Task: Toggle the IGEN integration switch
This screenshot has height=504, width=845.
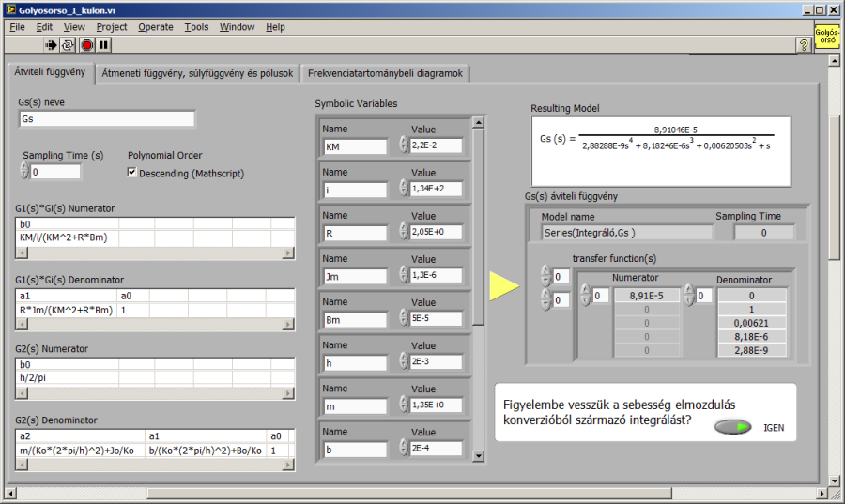Action: click(x=732, y=427)
